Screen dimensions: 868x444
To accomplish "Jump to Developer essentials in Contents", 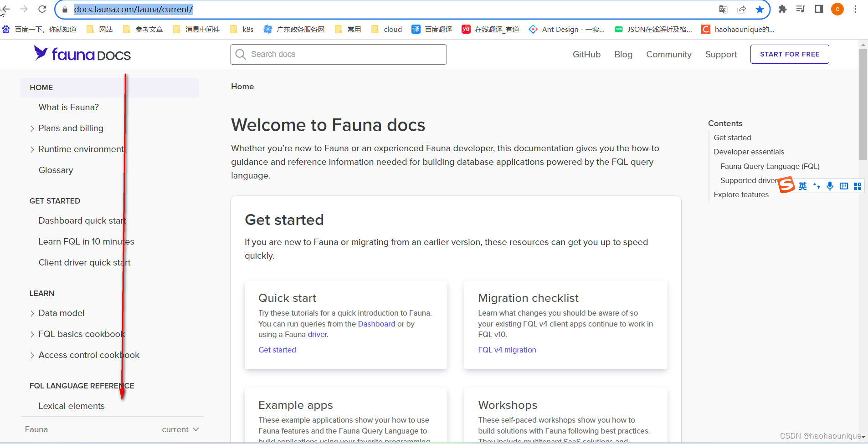I will point(749,152).
